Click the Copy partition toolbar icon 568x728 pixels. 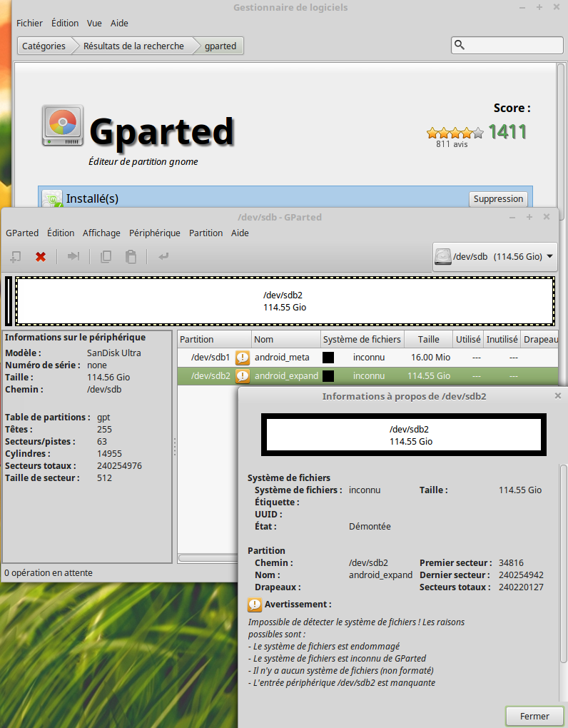106,256
